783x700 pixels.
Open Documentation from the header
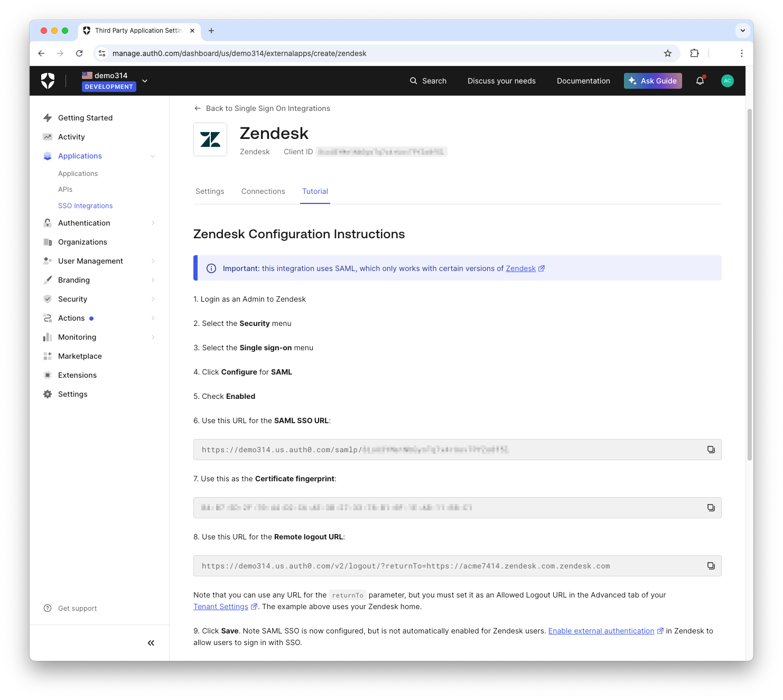coord(583,81)
